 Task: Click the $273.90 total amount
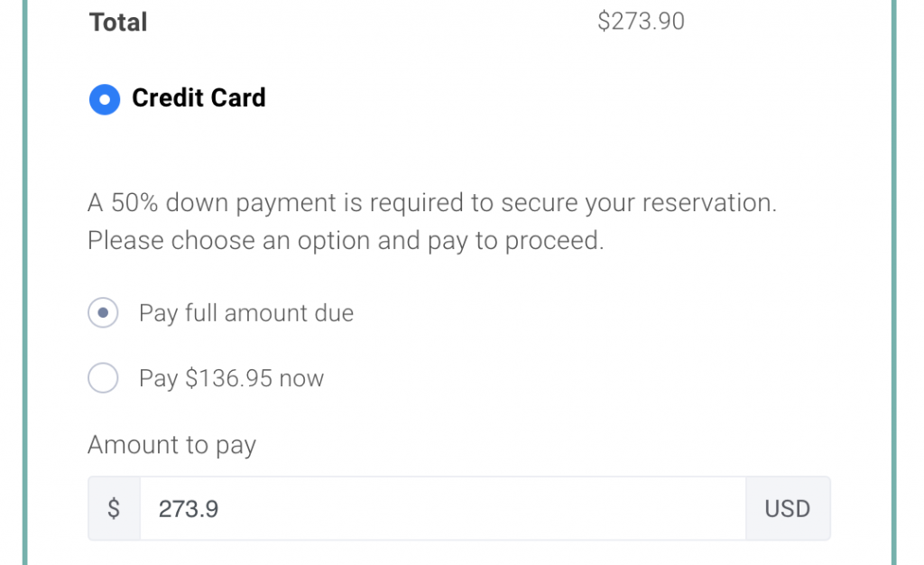[x=641, y=22]
